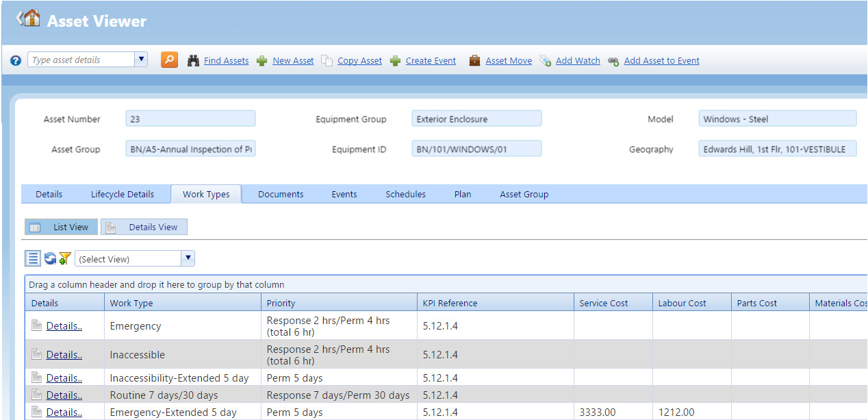Click the 1212.00 labour cost cell
The image size is (868, 420).
[692, 412]
